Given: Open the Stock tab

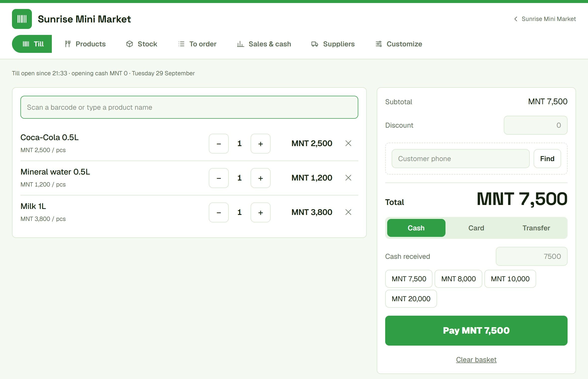Looking at the screenshot, I should 142,44.
